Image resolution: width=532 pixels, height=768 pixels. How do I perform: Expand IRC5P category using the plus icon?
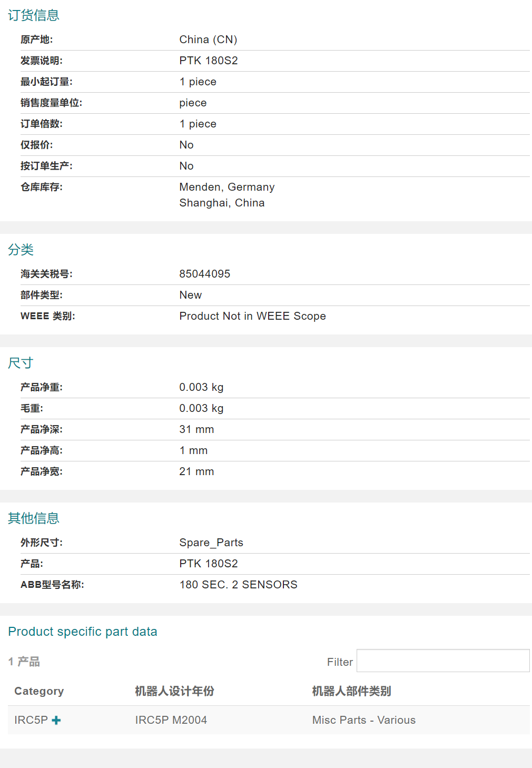(x=57, y=720)
